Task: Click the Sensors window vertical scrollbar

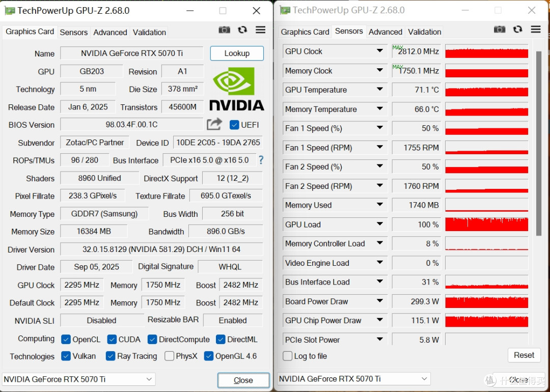Action: coord(538,143)
